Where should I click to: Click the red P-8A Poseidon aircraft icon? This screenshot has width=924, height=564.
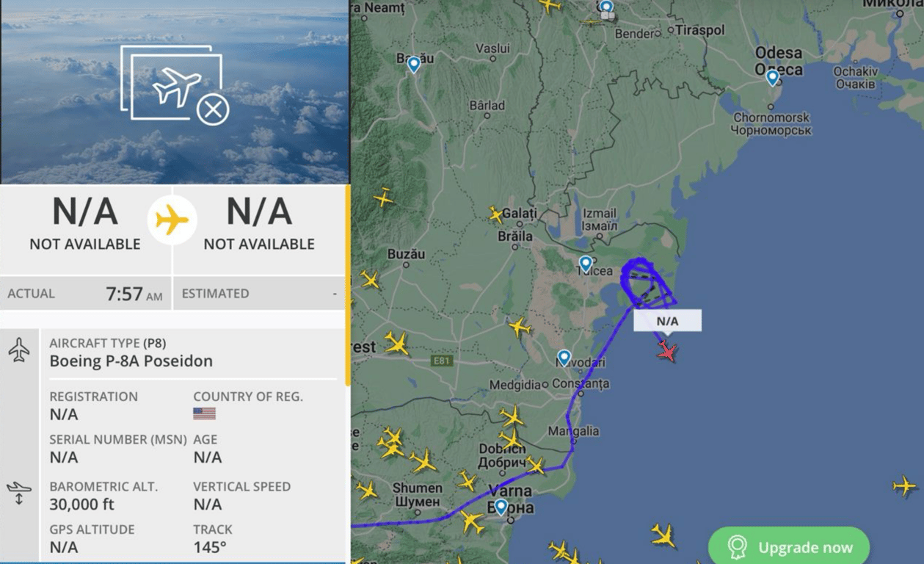(x=666, y=352)
